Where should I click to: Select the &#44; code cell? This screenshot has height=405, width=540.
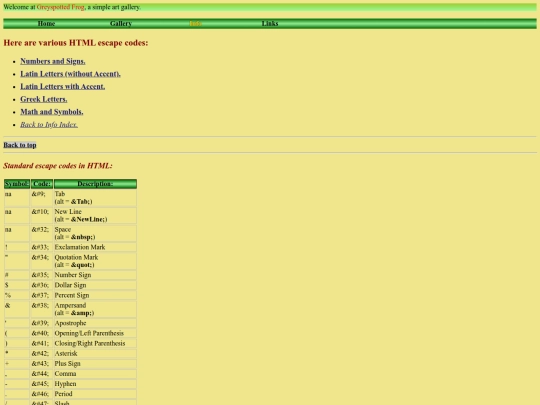point(42,374)
